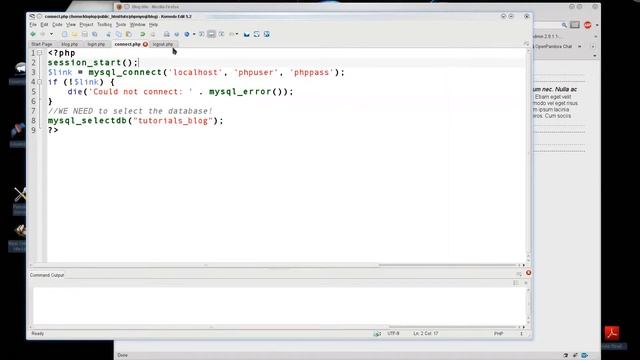Paste from clipboard toolbar icon
640x360 pixels.
coord(129,34)
